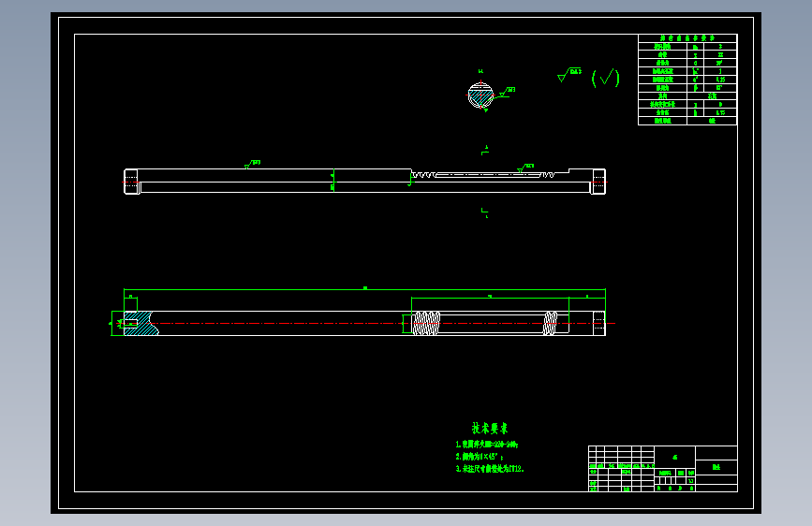
Task: Click the parenthesized check mark symbol
Action: (x=605, y=79)
